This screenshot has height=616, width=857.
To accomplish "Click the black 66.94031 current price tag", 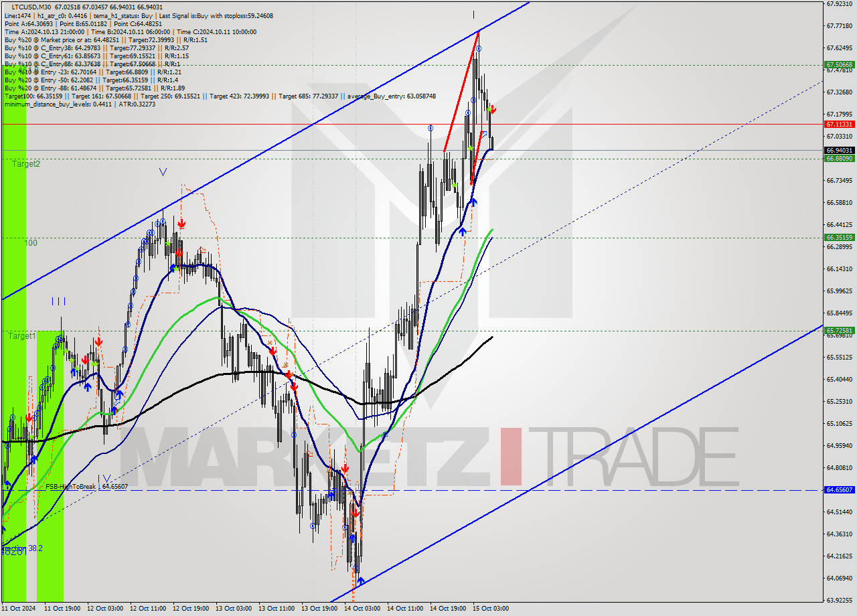I will click(839, 151).
